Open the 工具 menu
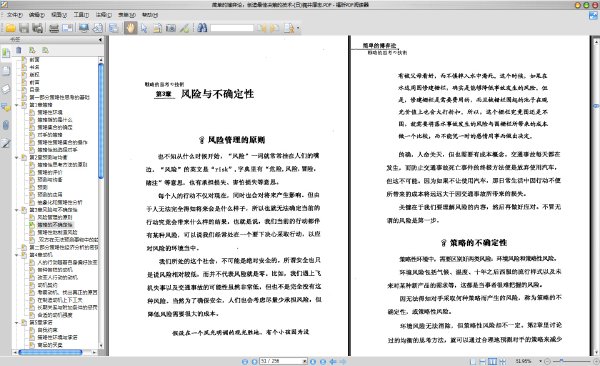Viewport: 600px width, 366px height. point(81,15)
